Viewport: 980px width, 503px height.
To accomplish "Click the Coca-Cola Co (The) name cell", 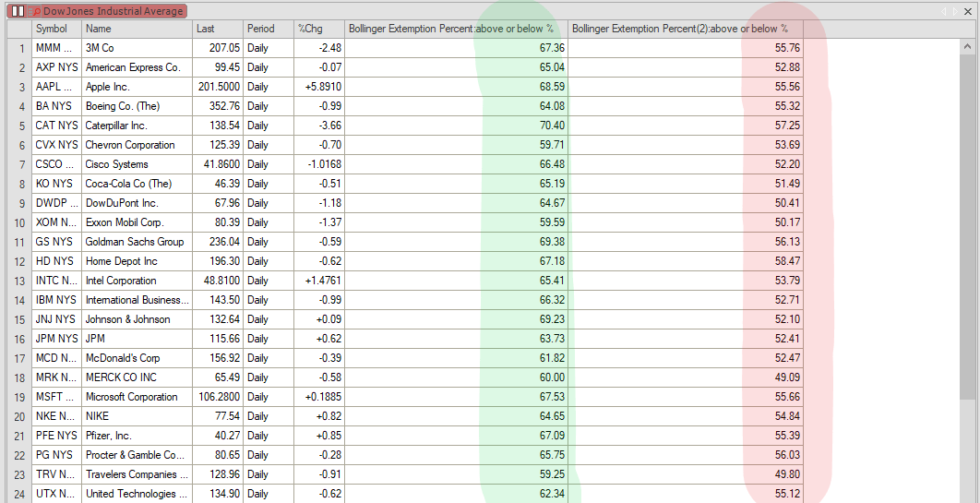I will (x=137, y=183).
